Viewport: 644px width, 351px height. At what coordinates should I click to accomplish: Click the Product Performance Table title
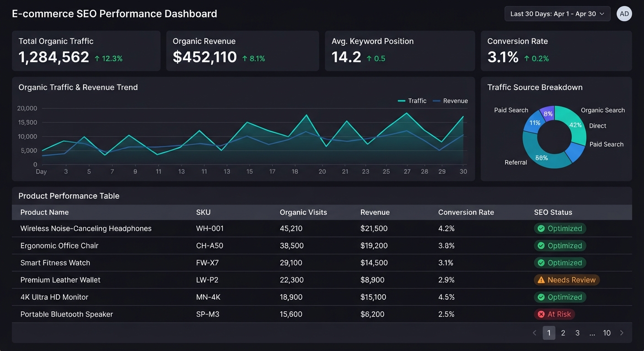coord(69,196)
